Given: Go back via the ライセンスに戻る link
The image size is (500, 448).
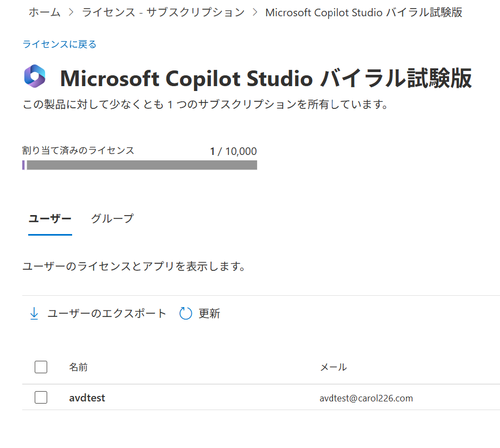Looking at the screenshot, I should click(59, 44).
